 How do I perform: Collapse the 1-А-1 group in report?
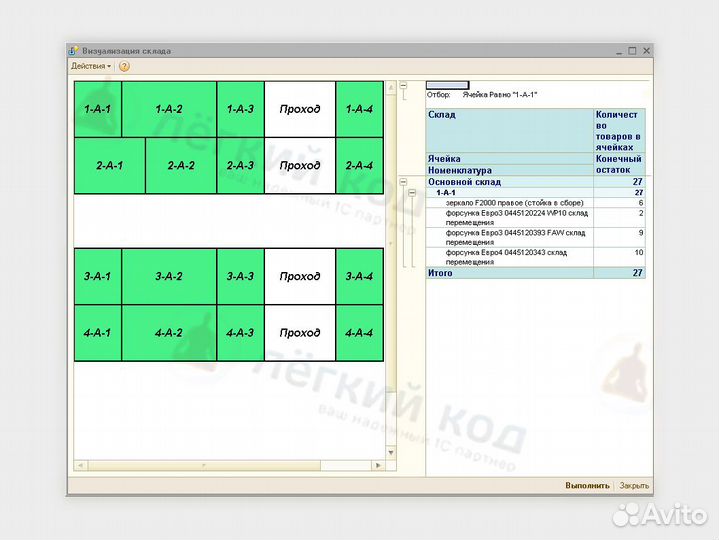point(412,193)
